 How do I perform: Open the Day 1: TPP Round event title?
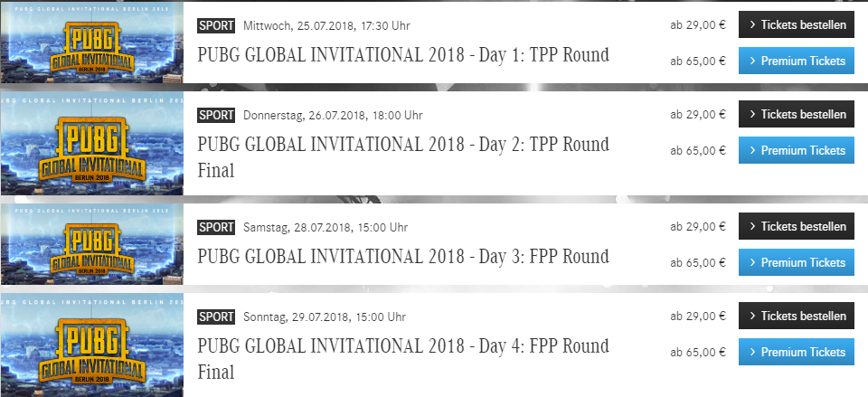(403, 55)
